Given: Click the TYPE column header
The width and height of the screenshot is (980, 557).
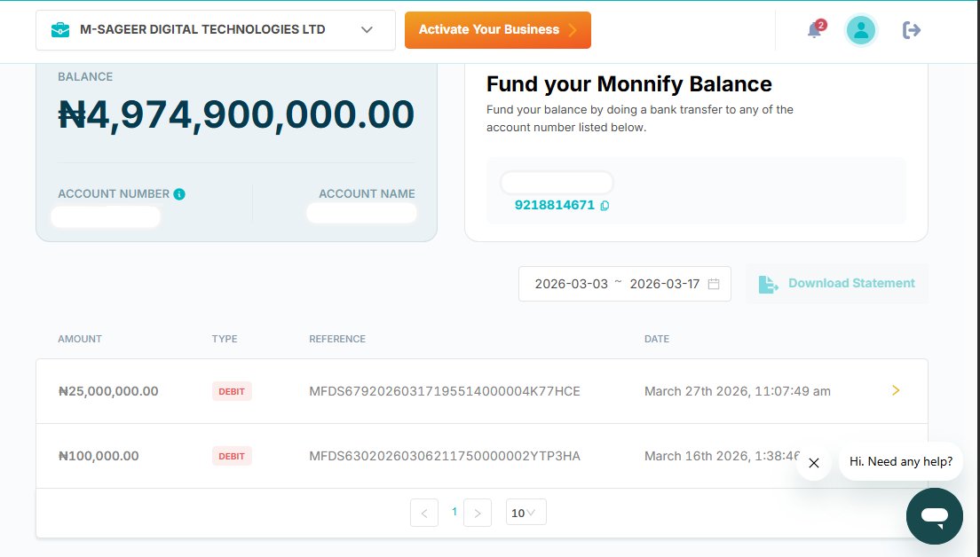Looking at the screenshot, I should 225,339.
